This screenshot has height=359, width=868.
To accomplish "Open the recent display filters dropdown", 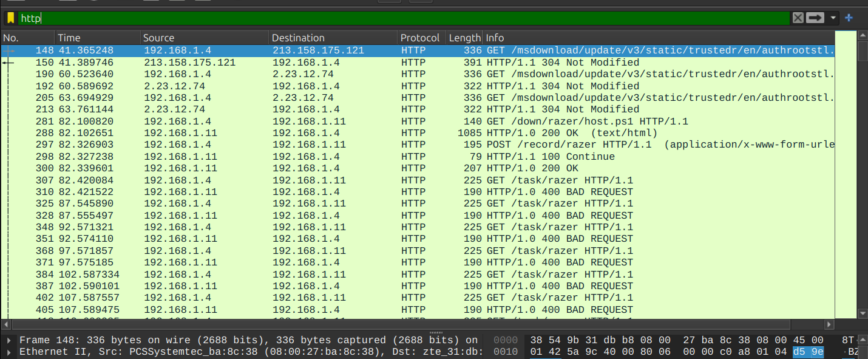I will point(833,18).
